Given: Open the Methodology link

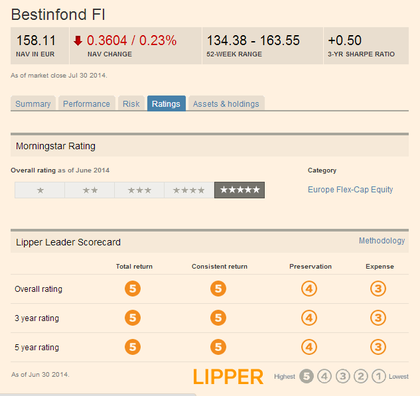Looking at the screenshot, I should 382,240.
